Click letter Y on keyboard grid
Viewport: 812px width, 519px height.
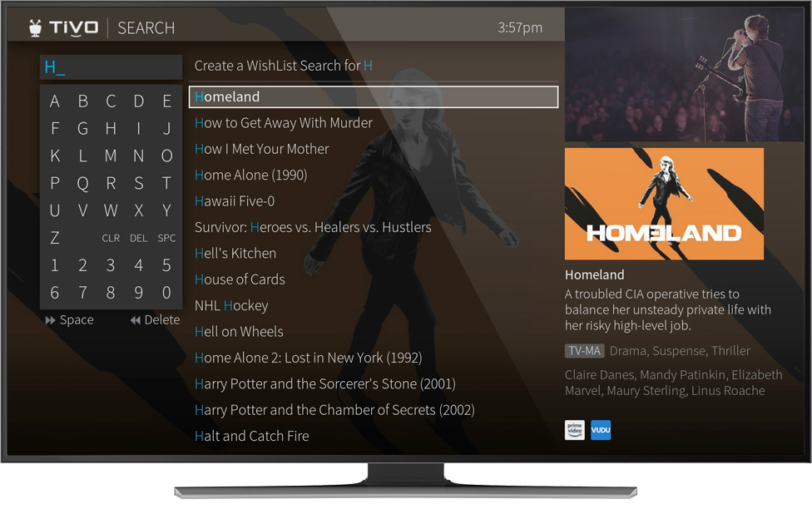pos(166,210)
